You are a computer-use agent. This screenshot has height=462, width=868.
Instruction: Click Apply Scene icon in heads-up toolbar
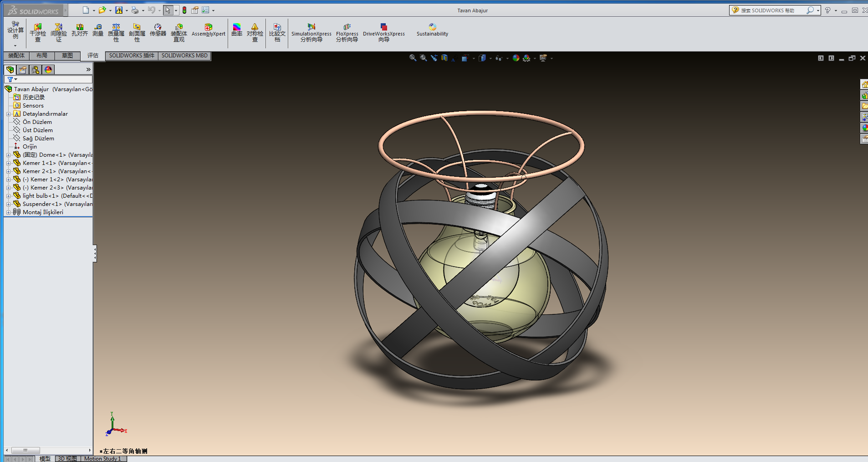[526, 58]
